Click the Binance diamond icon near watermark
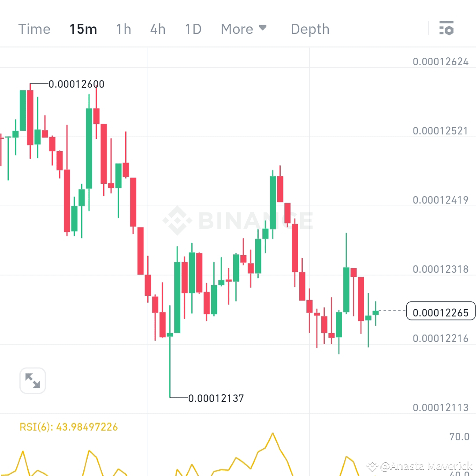The image size is (476, 476). click(x=176, y=219)
